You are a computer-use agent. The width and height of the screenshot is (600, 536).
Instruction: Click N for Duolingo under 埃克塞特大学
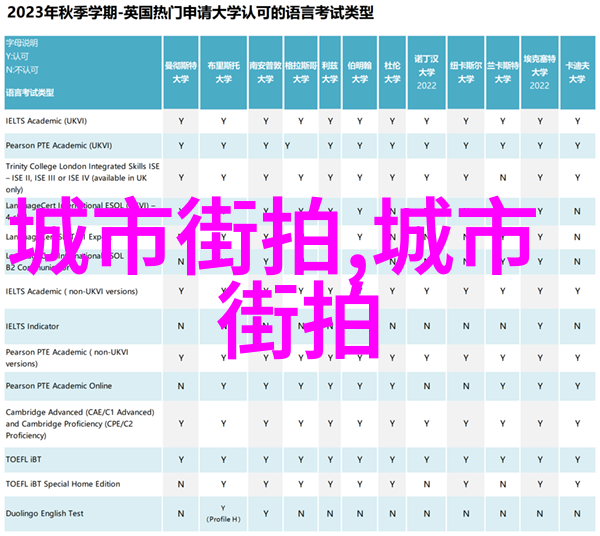[x=540, y=513]
